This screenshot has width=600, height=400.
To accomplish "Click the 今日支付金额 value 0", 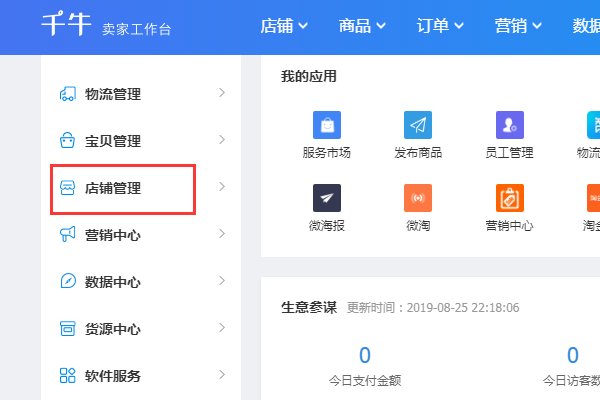I will (x=365, y=355).
